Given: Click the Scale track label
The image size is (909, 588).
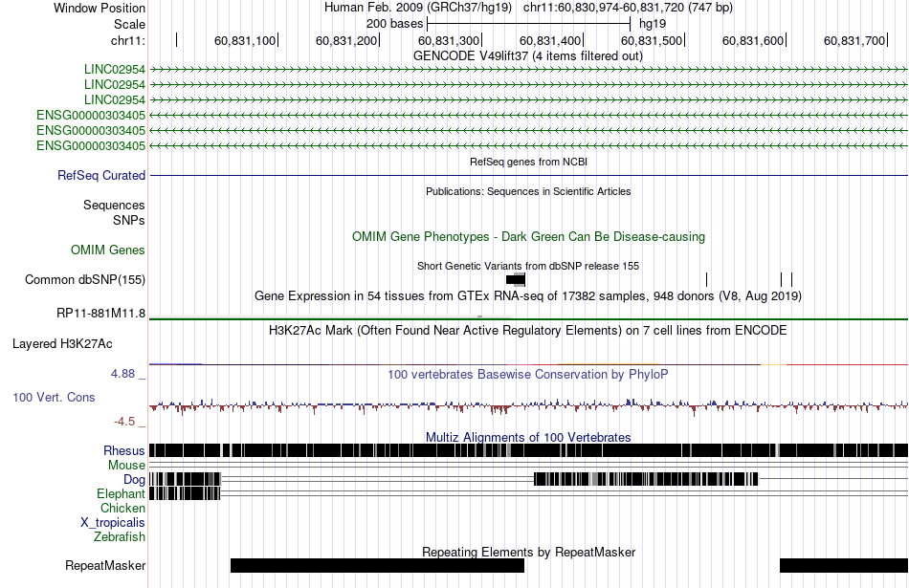Looking at the screenshot, I should [129, 24].
